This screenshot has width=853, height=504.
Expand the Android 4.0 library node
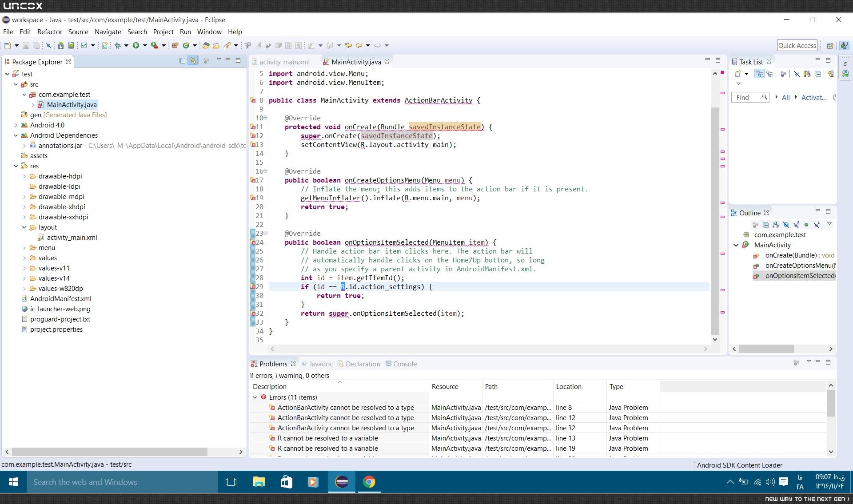tap(16, 125)
